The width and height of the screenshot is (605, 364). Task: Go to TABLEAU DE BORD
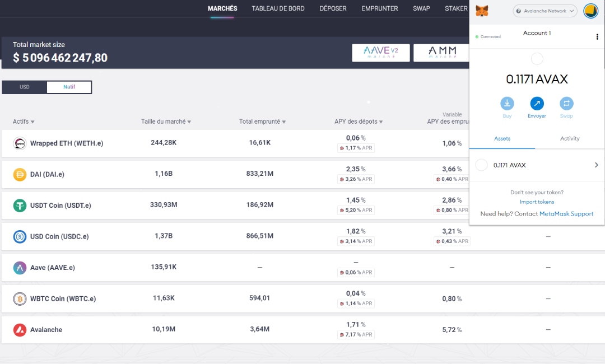tap(278, 8)
